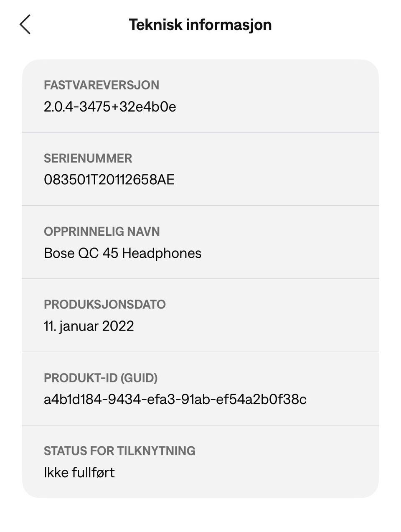Image resolution: width=401 pixels, height=532 pixels.
Task: Select the firmware version 2.0.4-3475+32e4b0e
Action: [x=110, y=107]
